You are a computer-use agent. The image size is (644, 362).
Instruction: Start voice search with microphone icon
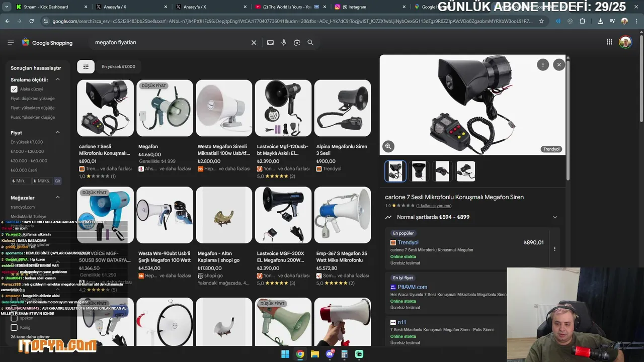tap(284, 43)
